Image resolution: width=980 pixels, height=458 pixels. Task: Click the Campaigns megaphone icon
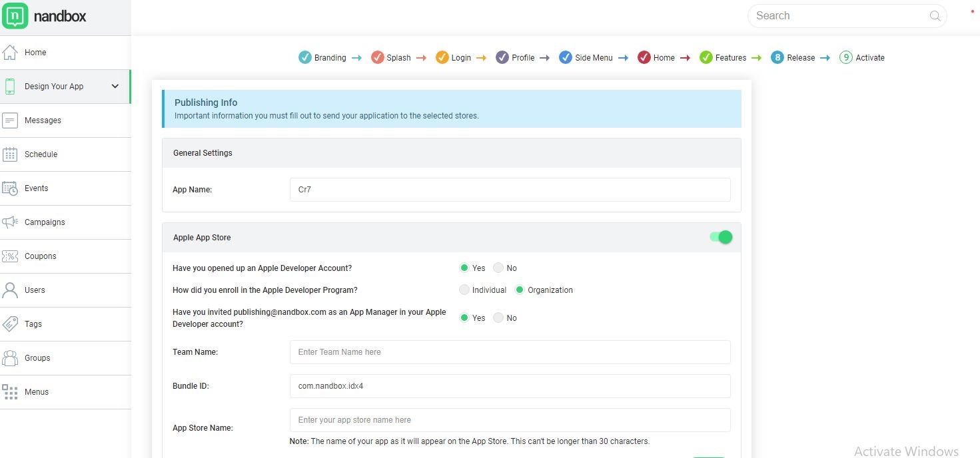(10, 222)
